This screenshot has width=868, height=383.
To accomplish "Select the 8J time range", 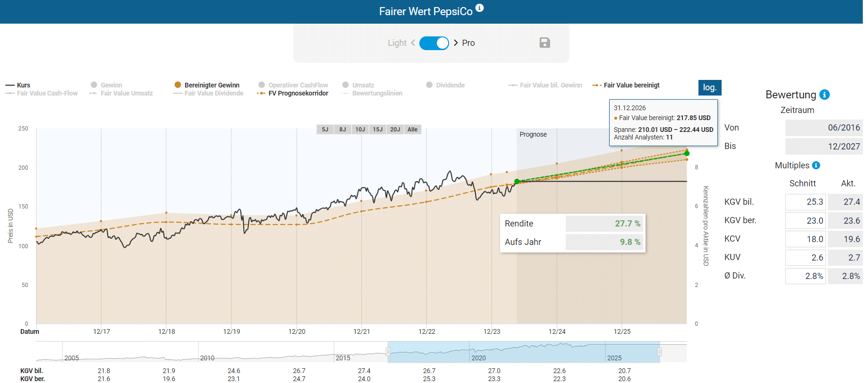I will coord(342,130).
